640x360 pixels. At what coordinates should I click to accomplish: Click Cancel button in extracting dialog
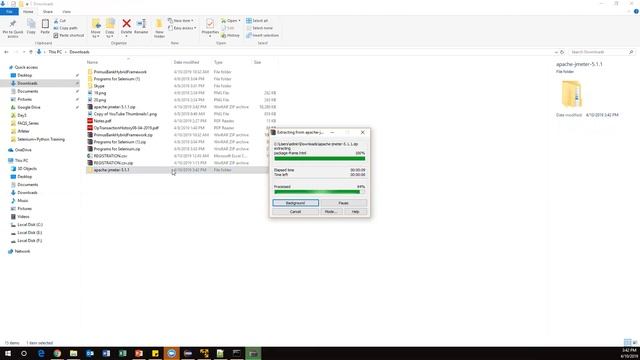[x=296, y=211]
